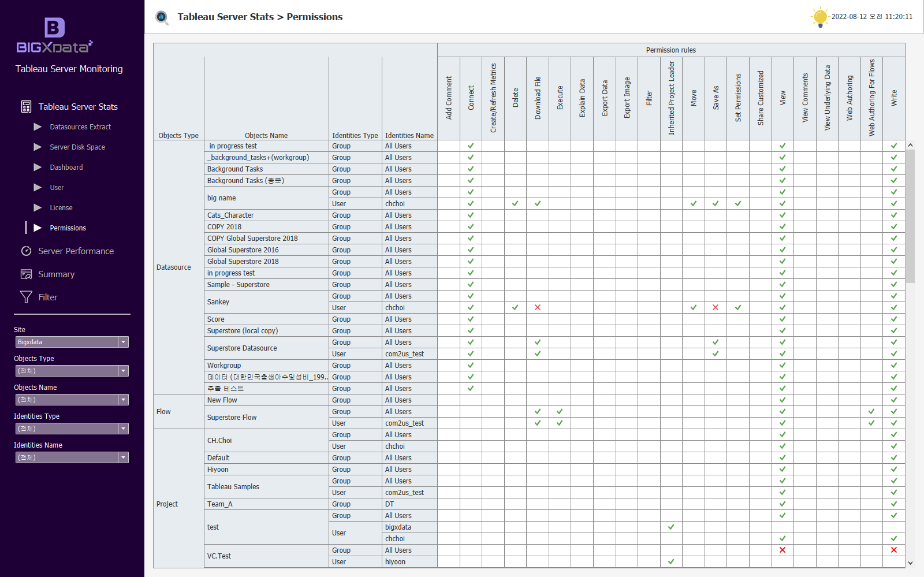Open the License page
Image resolution: width=924 pixels, height=577 pixels.
[61, 208]
